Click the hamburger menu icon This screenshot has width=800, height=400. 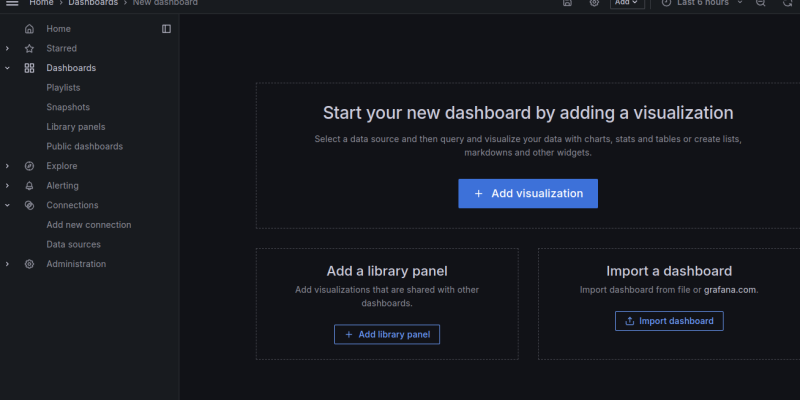[13, 3]
